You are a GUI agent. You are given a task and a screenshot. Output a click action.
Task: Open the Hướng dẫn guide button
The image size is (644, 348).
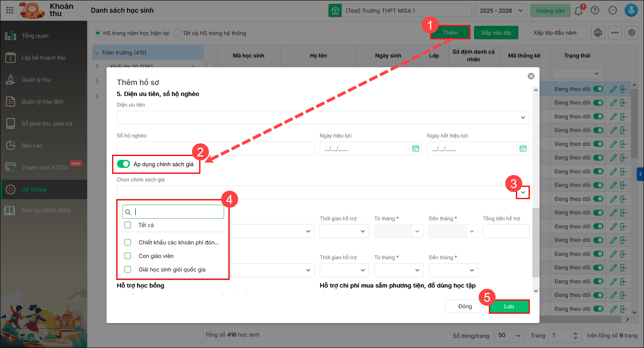click(x=551, y=11)
